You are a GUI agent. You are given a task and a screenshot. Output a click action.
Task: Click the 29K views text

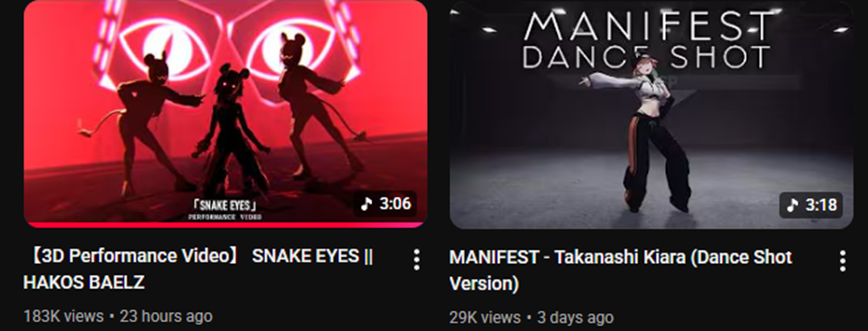[485, 317]
